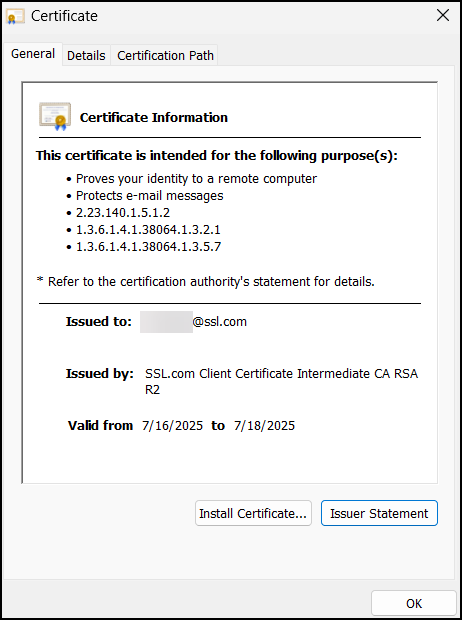Click Proves your identity to a remote computer
The width and height of the screenshot is (462, 620).
click(196, 179)
